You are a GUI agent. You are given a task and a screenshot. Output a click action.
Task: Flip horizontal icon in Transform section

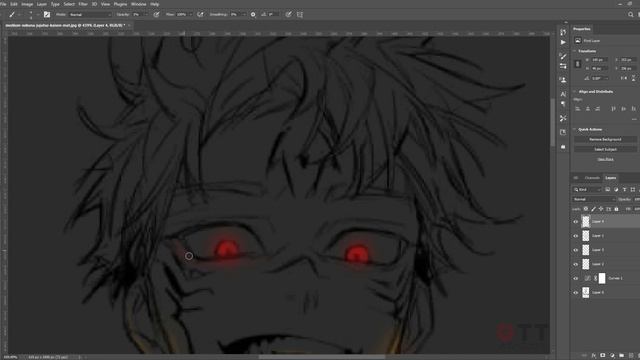click(624, 78)
